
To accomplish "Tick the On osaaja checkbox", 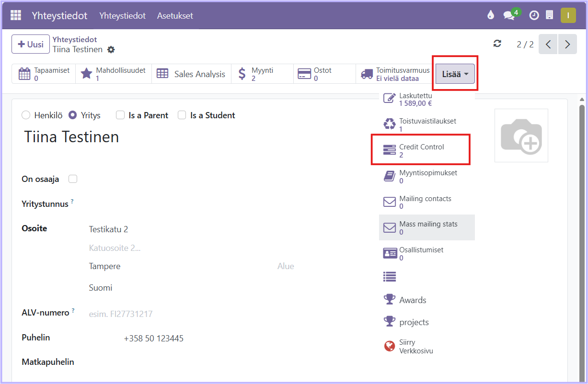I will (73, 179).
